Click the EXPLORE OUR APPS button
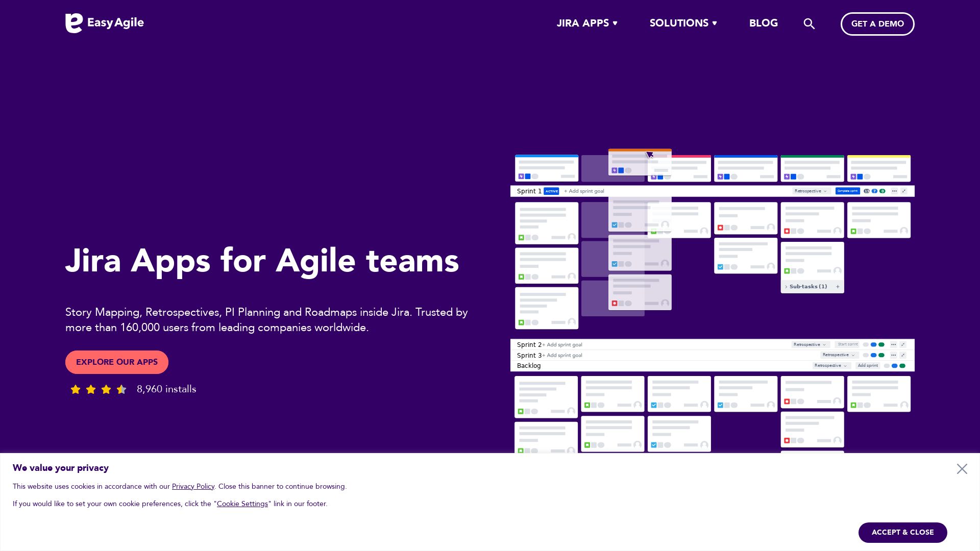 pos(117,362)
